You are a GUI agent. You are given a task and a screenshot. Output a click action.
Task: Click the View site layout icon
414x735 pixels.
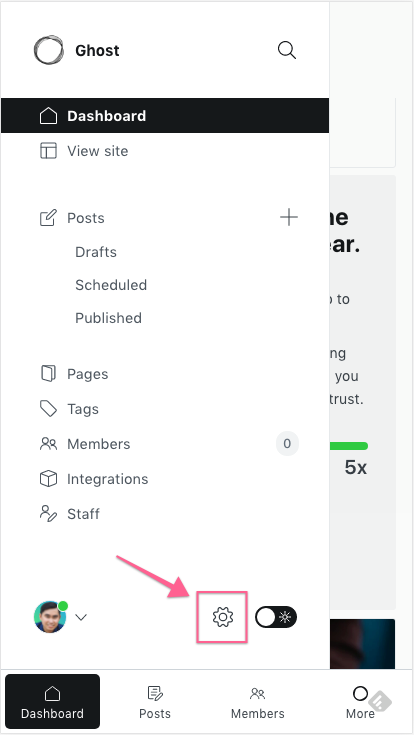click(x=48, y=151)
